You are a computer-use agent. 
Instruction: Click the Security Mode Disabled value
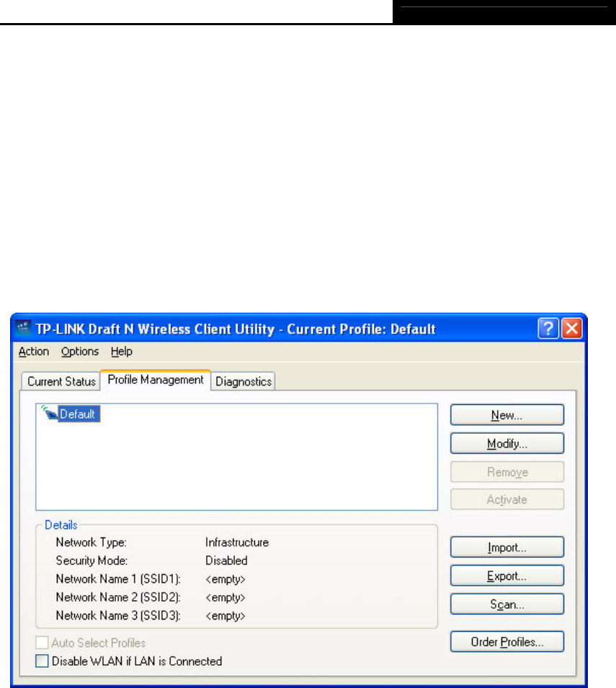point(226,560)
